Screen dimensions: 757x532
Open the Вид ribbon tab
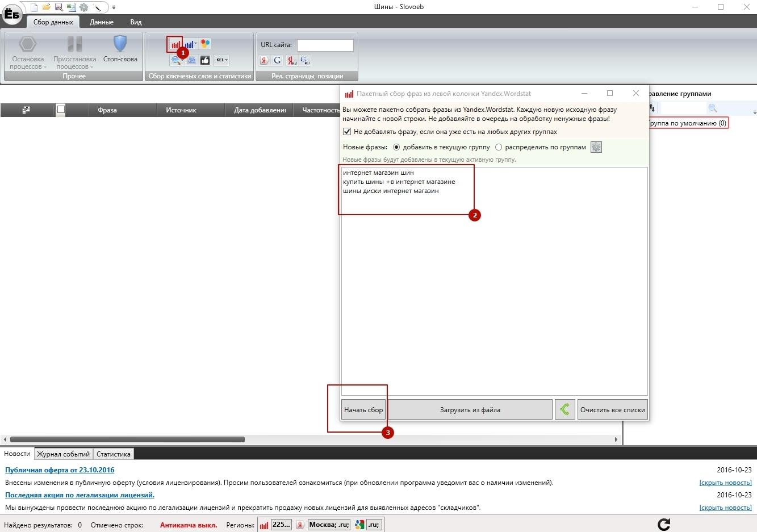(136, 22)
